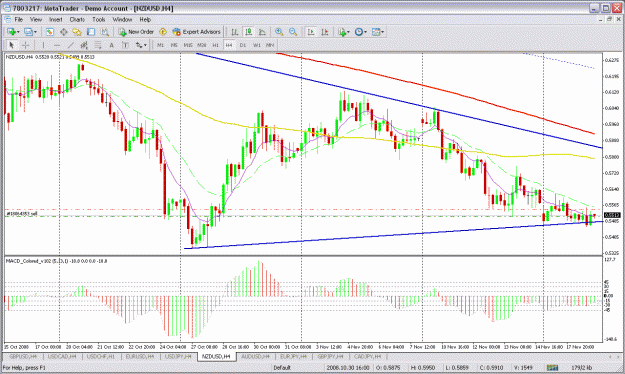This screenshot has width=625, height=374.
Task: Open the Help menu
Action: pos(145,19)
